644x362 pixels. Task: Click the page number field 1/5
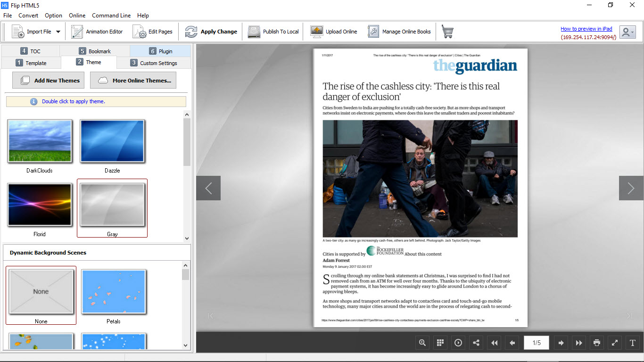[x=537, y=343]
